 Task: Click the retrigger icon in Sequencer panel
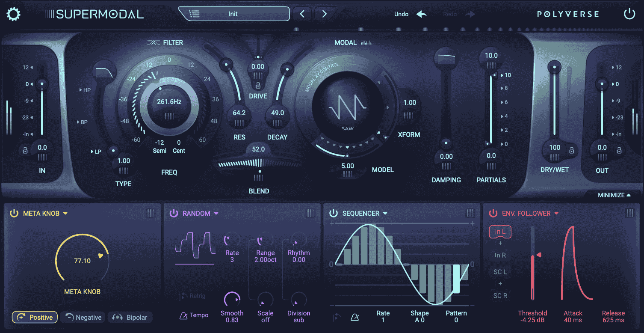[x=336, y=317]
